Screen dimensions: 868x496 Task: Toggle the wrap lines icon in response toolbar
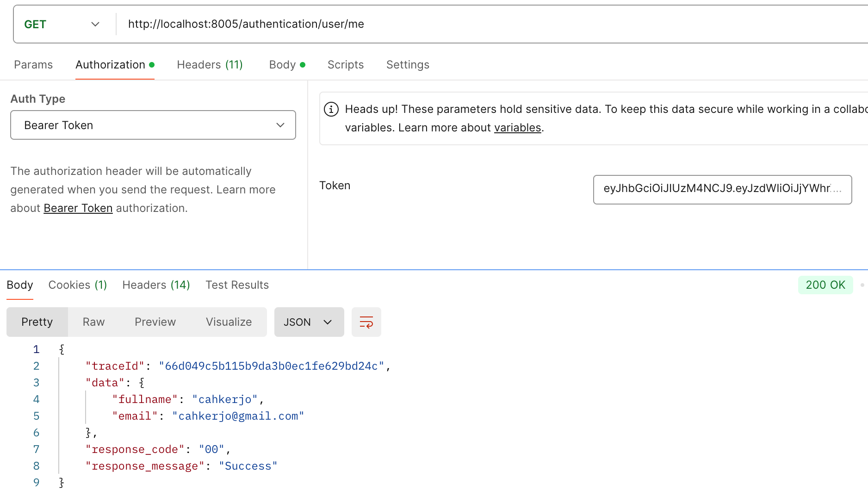[366, 322]
